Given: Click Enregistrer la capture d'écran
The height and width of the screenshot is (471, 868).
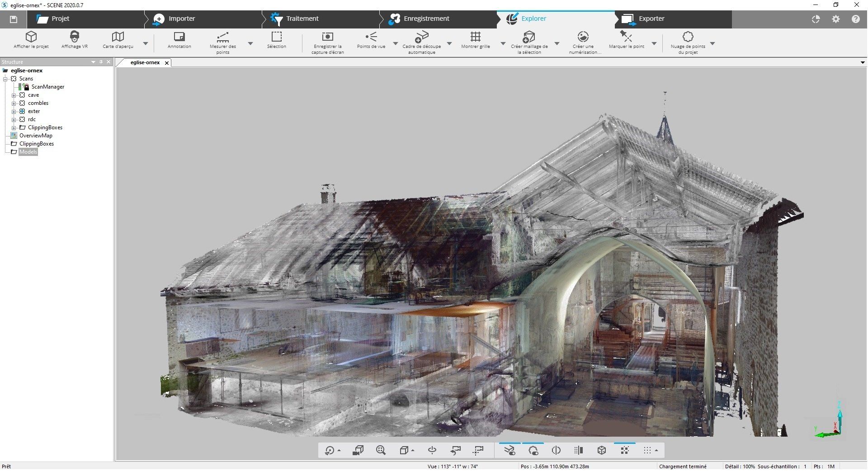Looking at the screenshot, I should [327, 37].
